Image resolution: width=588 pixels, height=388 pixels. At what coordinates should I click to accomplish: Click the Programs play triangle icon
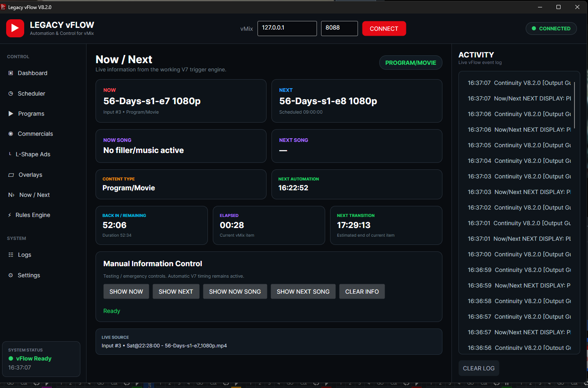tap(11, 114)
